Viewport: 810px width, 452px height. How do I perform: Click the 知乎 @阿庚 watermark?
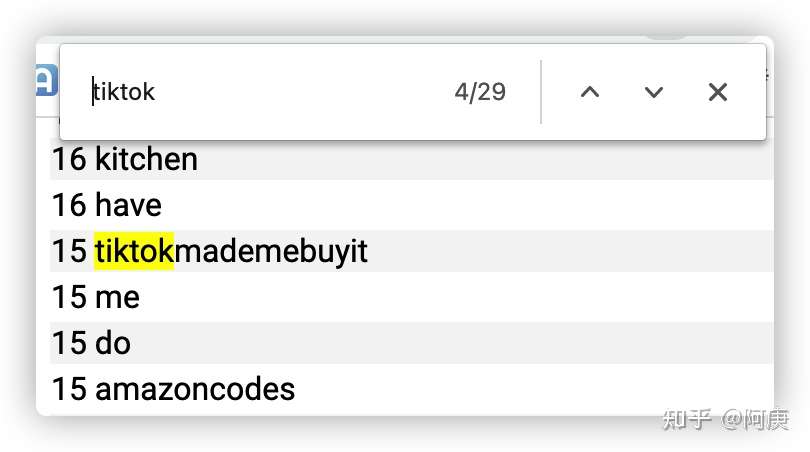coord(726,419)
